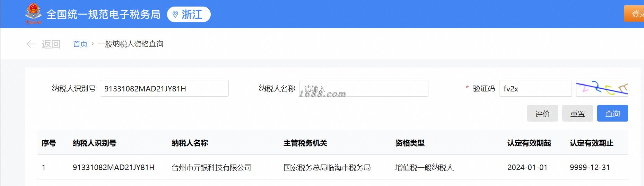This screenshot has height=186, width=644.
Task: Click the 评价 button
Action: point(542,113)
